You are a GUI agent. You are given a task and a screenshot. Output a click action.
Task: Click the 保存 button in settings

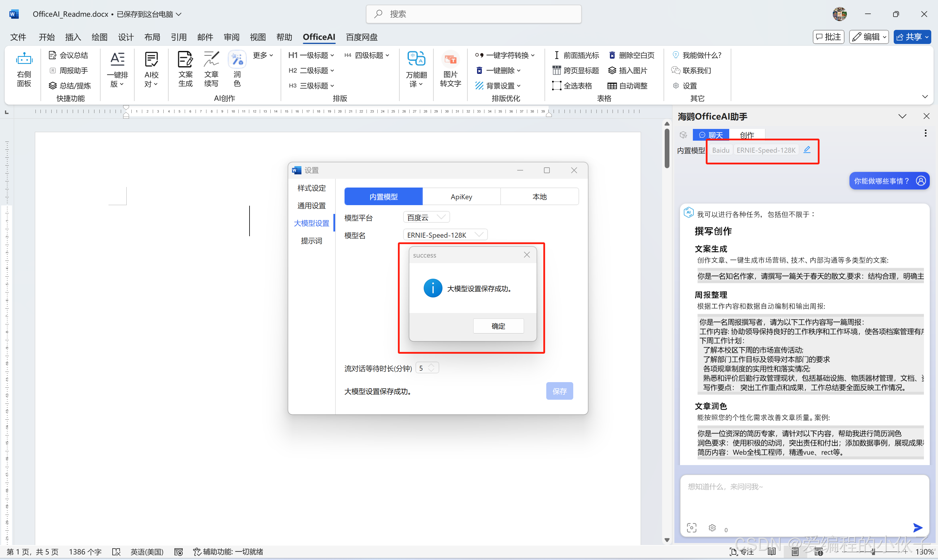pyautogui.click(x=559, y=391)
